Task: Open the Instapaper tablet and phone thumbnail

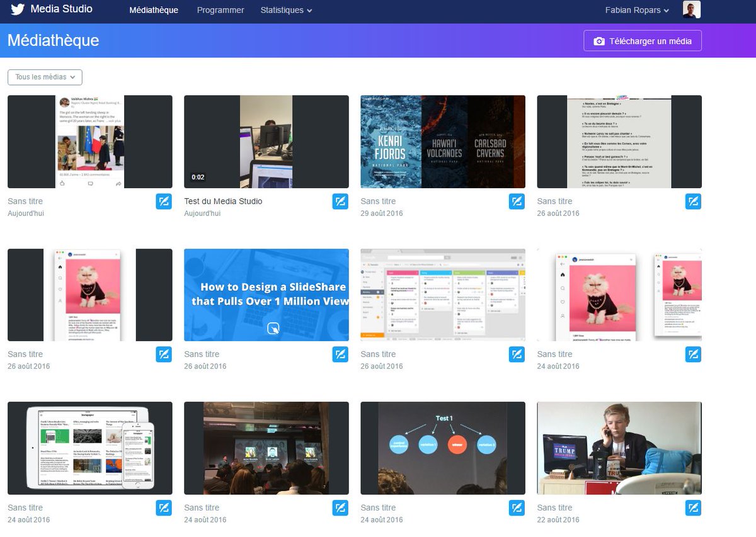Action: coord(90,448)
